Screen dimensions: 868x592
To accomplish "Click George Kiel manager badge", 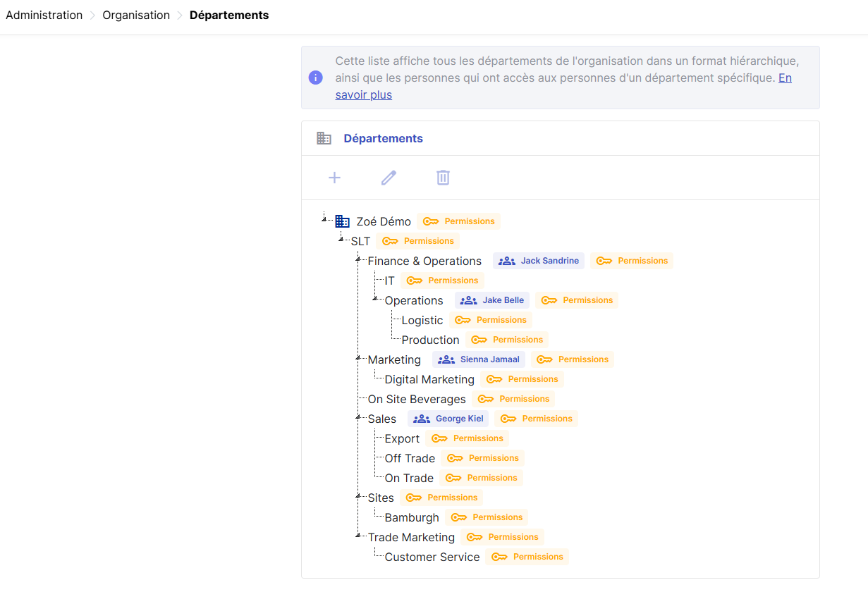I will pos(448,419).
